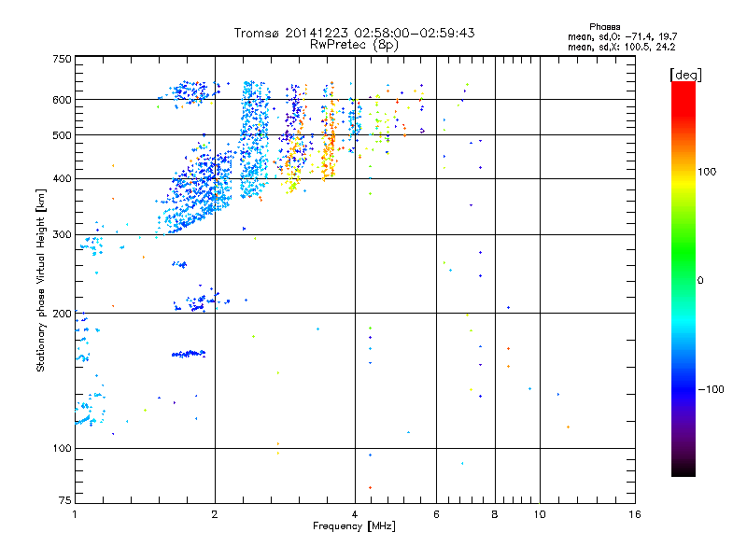Click the colorbar '0' tick label

(x=700, y=281)
